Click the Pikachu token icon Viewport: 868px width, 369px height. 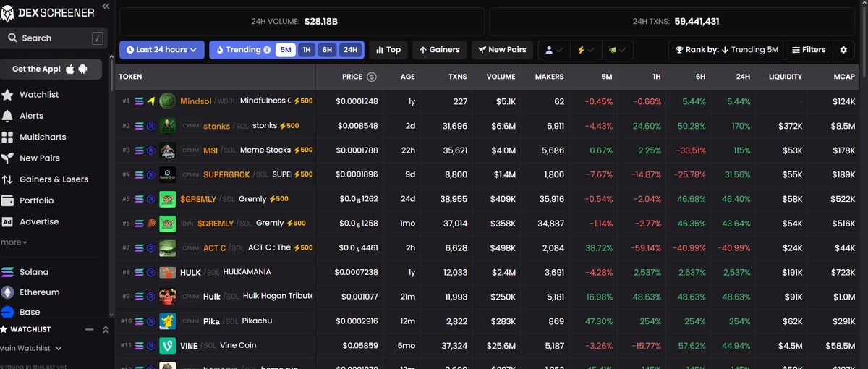tap(167, 321)
